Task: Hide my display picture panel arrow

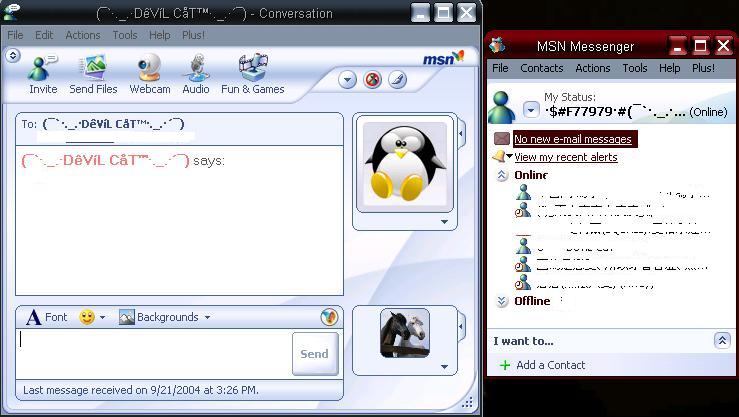Action: (x=461, y=326)
